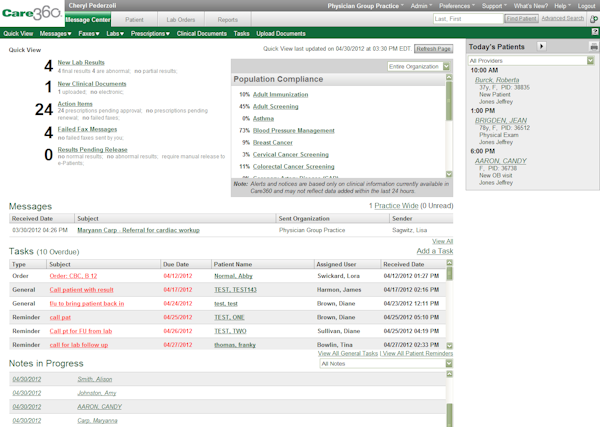Open Tasks in green menu bar
The height and width of the screenshot is (427, 600).
(241, 34)
